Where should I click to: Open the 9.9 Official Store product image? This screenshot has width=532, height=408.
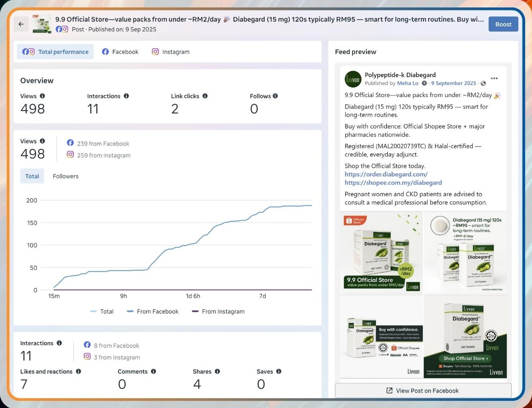tap(381, 252)
